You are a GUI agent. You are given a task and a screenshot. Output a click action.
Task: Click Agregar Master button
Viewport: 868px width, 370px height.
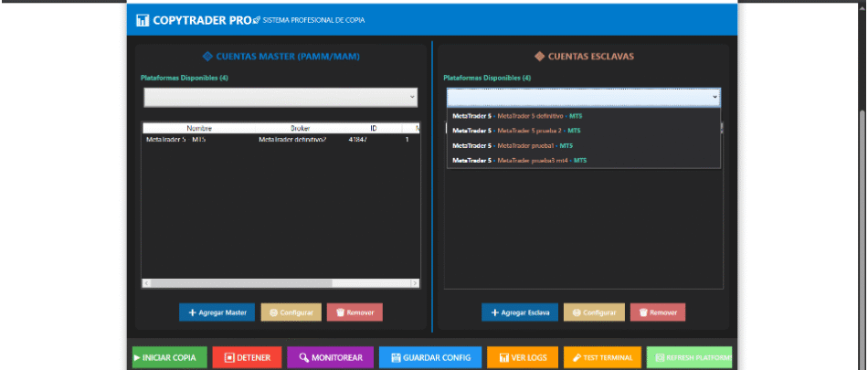(217, 312)
